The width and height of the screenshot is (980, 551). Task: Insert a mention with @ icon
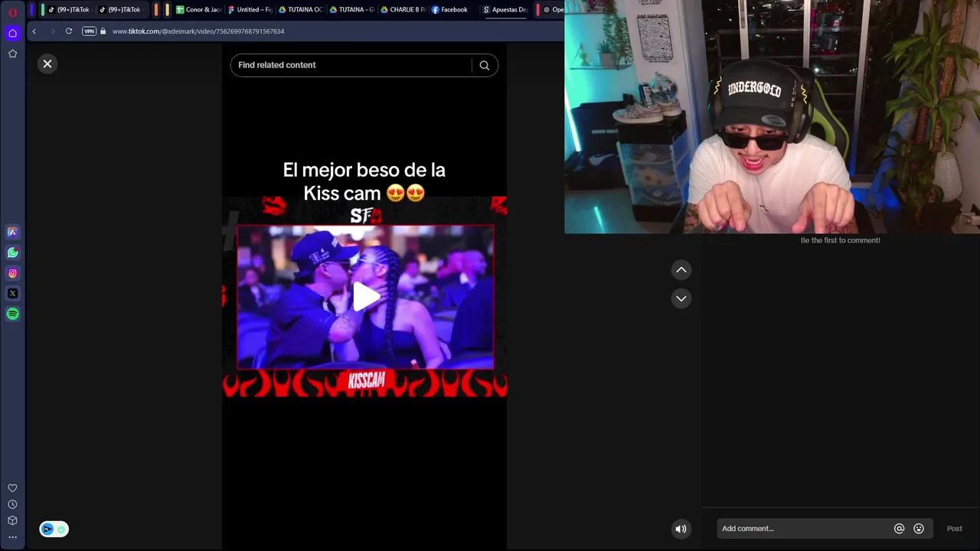tap(900, 529)
